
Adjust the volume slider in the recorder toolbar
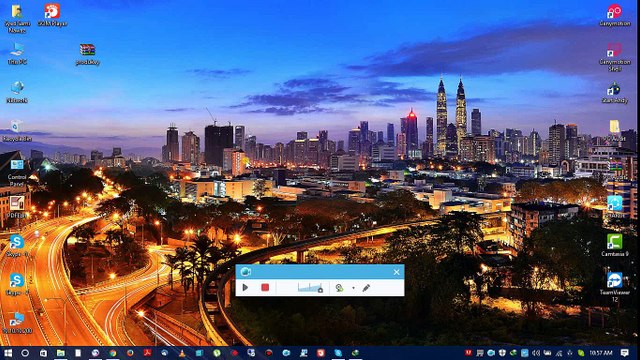pos(311,288)
